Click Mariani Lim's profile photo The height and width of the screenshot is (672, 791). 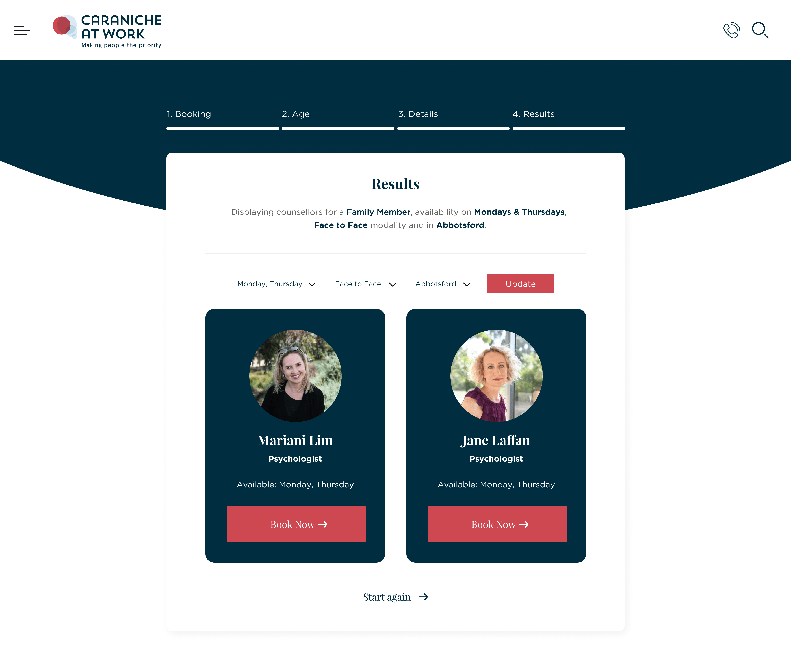click(295, 376)
